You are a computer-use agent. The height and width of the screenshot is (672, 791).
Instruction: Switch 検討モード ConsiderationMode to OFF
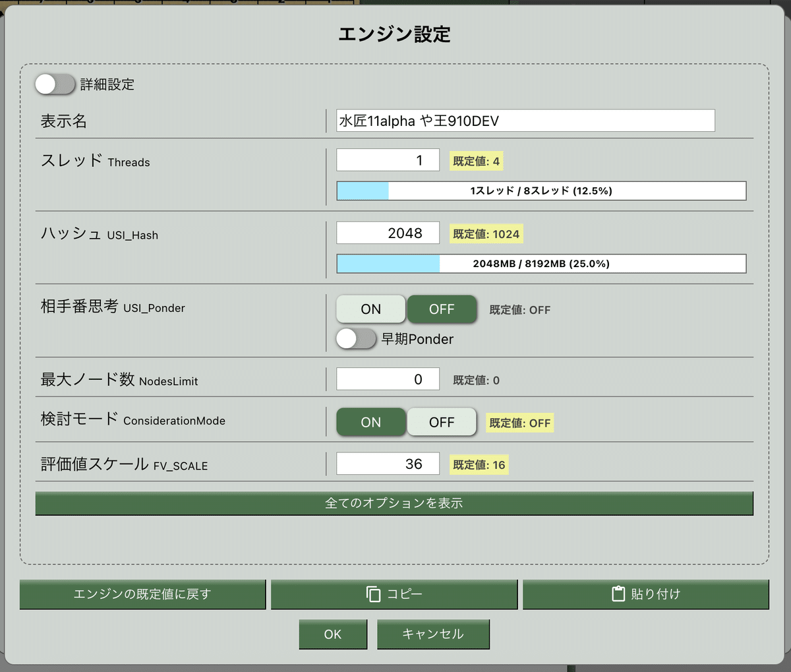click(442, 422)
